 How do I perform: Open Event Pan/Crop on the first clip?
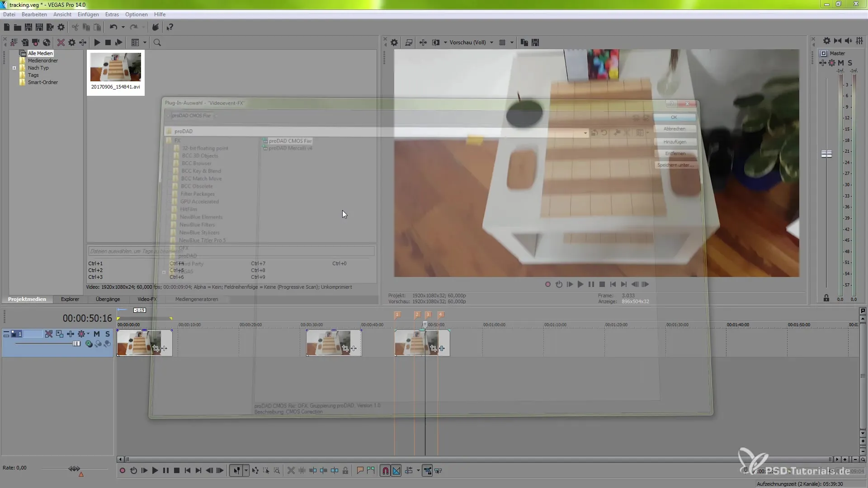[x=156, y=348]
